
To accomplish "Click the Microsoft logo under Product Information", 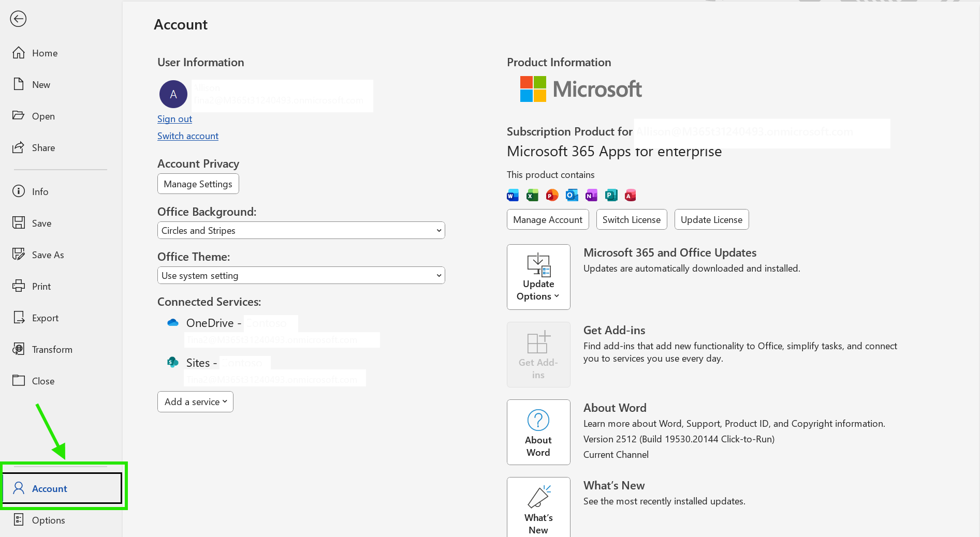I will [581, 89].
